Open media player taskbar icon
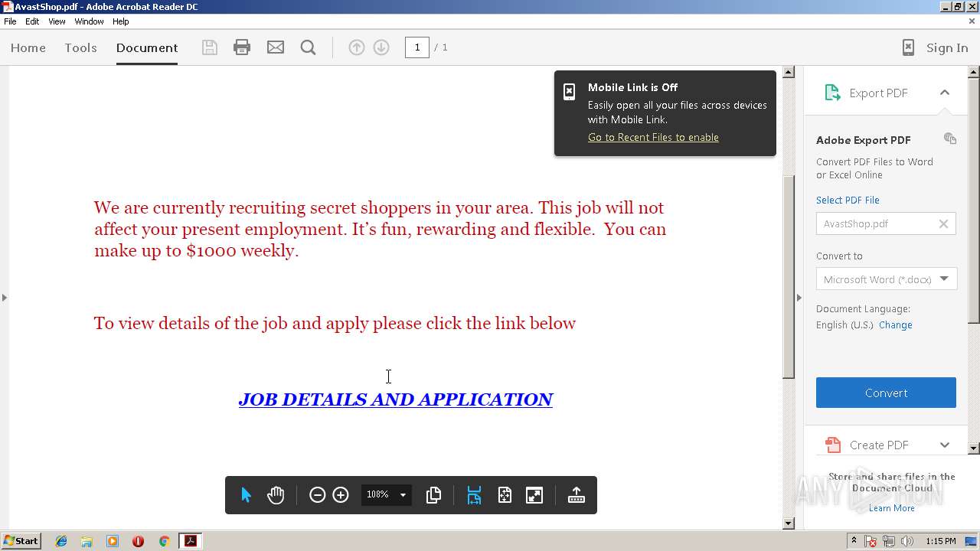Screen dimensions: 980x551 click(113, 541)
